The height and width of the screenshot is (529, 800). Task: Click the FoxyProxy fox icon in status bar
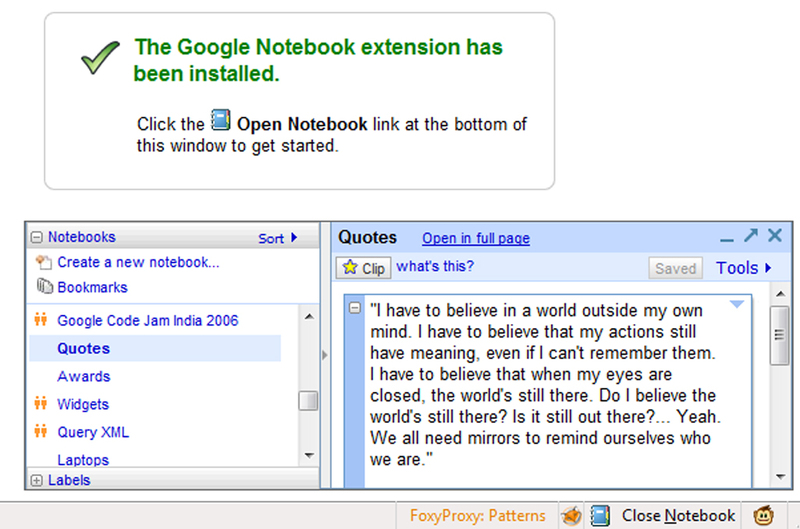tap(571, 516)
